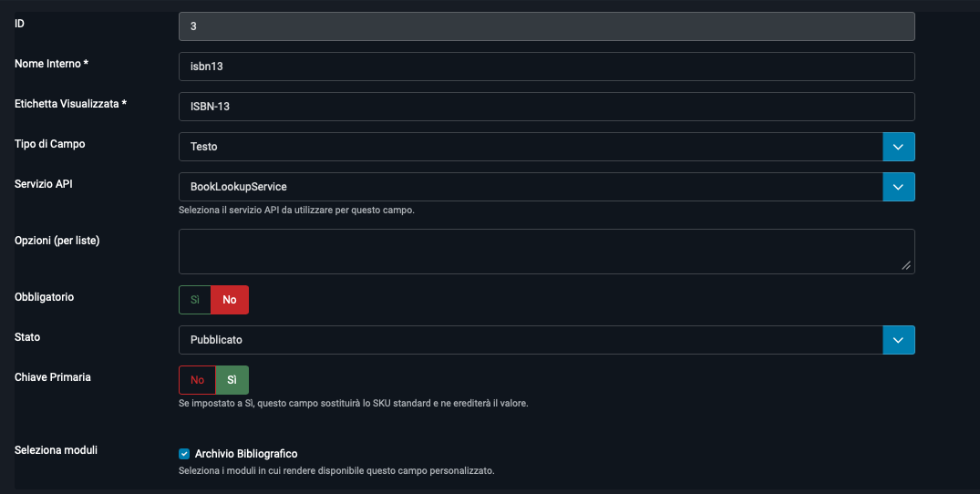Click help text 'Se impostato a Sì, questo campo'

(353, 404)
